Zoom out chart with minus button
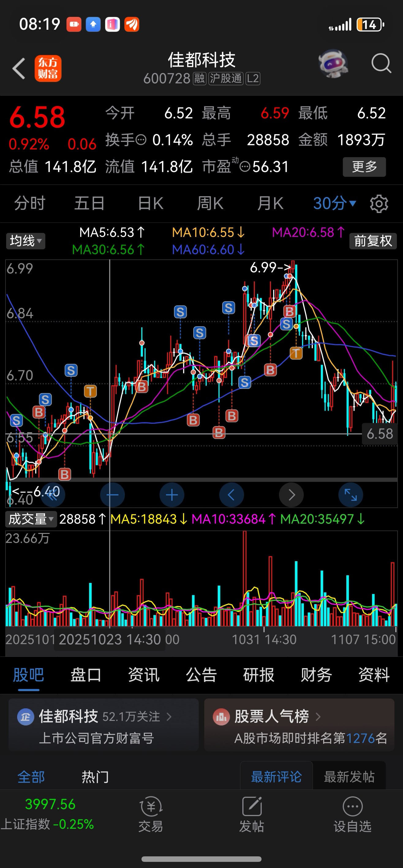The width and height of the screenshot is (403, 868). coord(112,495)
